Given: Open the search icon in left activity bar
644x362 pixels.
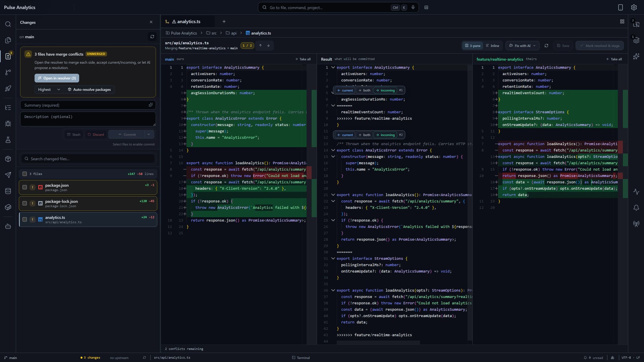Looking at the screenshot, I should click(8, 24).
